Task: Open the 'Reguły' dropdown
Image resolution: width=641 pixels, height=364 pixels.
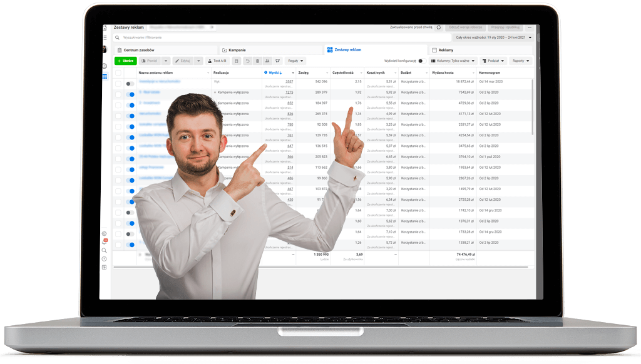Action: tap(295, 61)
